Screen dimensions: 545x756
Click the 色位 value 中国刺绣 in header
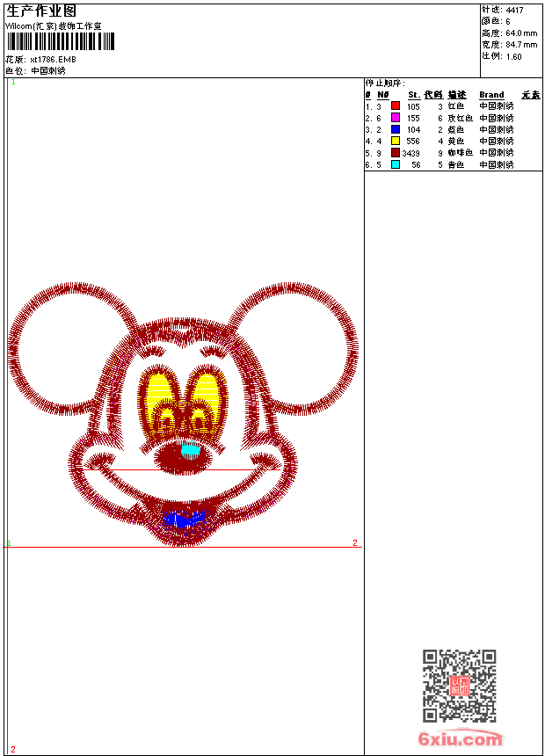click(x=48, y=71)
